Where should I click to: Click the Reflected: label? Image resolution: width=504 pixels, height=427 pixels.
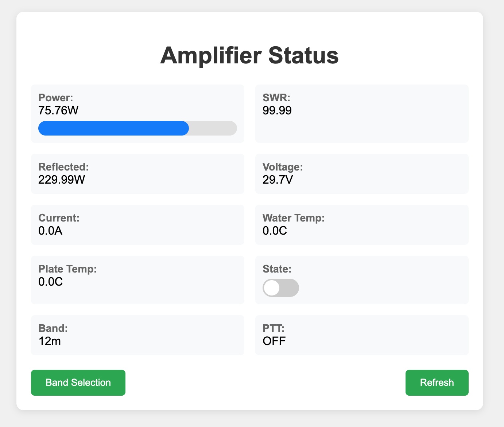point(63,167)
